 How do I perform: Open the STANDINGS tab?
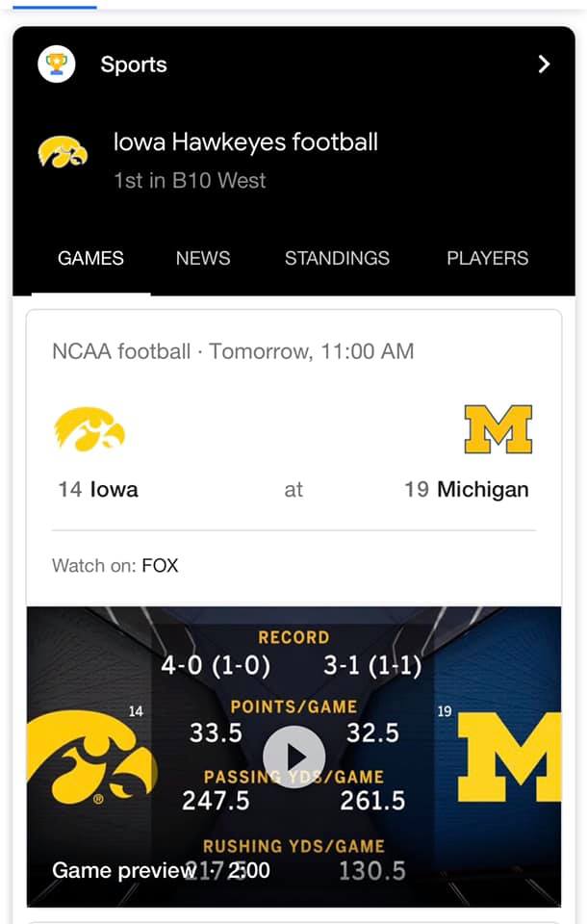click(x=337, y=258)
